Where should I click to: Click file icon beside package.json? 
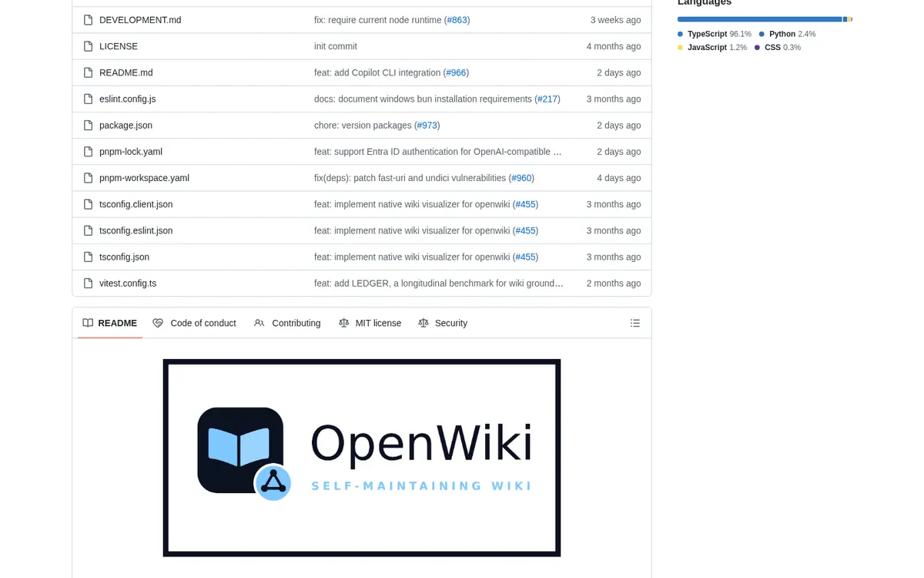point(89,125)
